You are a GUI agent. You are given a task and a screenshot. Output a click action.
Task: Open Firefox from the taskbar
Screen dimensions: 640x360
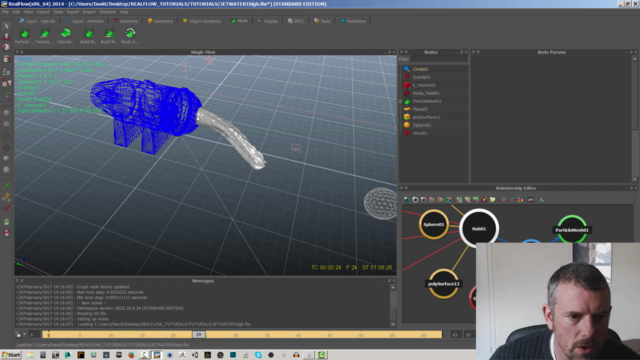(131, 355)
